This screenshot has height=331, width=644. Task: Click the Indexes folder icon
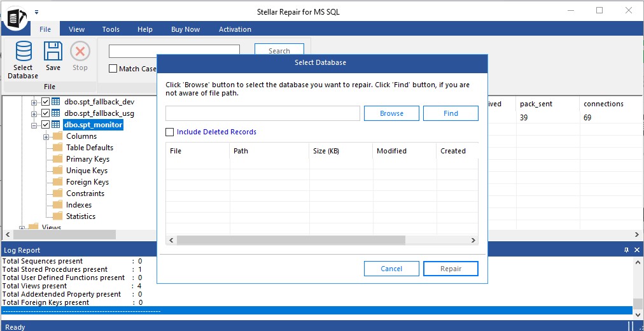(x=57, y=205)
